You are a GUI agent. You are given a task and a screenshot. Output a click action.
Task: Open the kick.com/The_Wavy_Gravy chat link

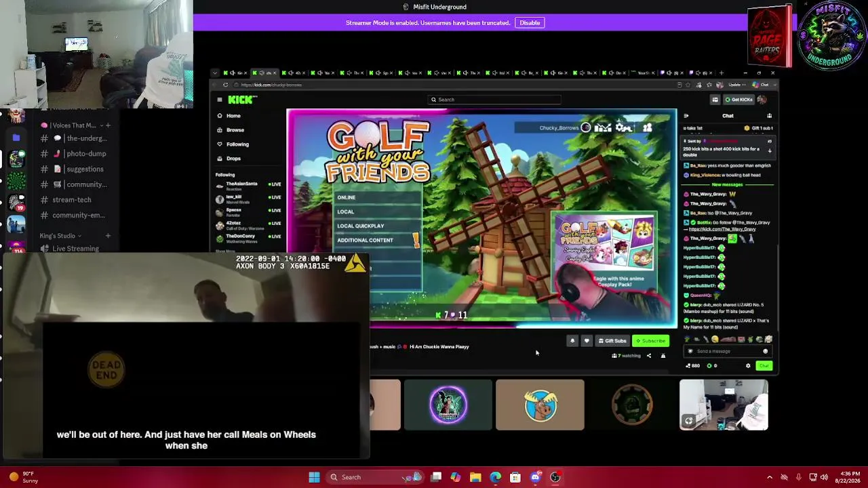[x=723, y=229]
